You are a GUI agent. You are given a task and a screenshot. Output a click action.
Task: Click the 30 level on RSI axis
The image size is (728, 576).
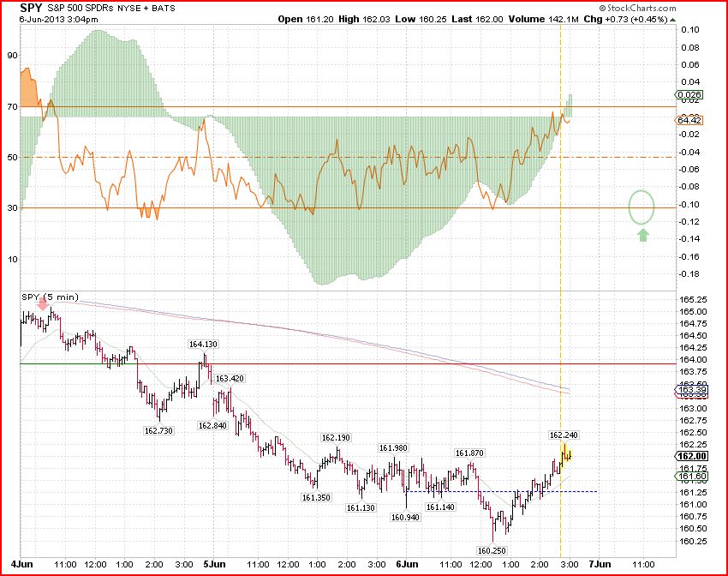tap(13, 207)
